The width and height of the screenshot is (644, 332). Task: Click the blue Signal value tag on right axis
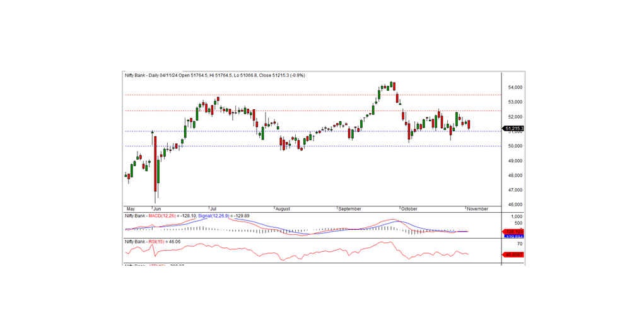[x=512, y=236]
